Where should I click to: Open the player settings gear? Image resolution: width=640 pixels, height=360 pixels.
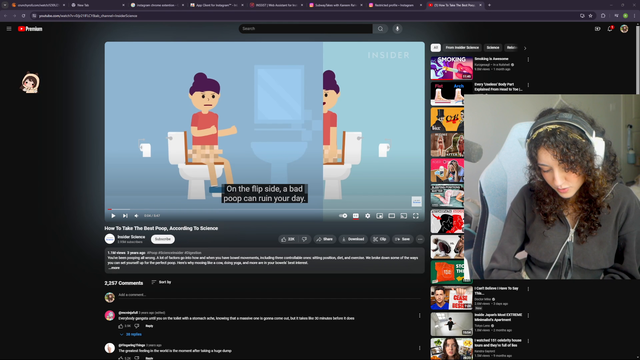click(x=367, y=216)
